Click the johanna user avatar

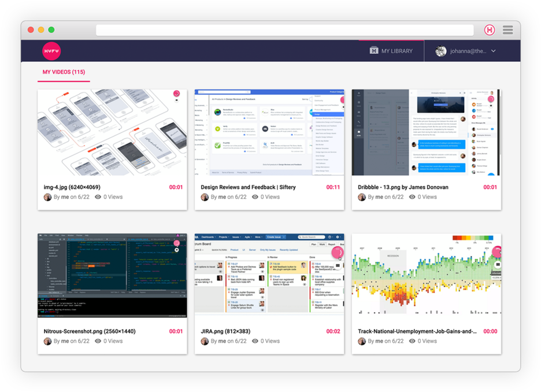442,51
